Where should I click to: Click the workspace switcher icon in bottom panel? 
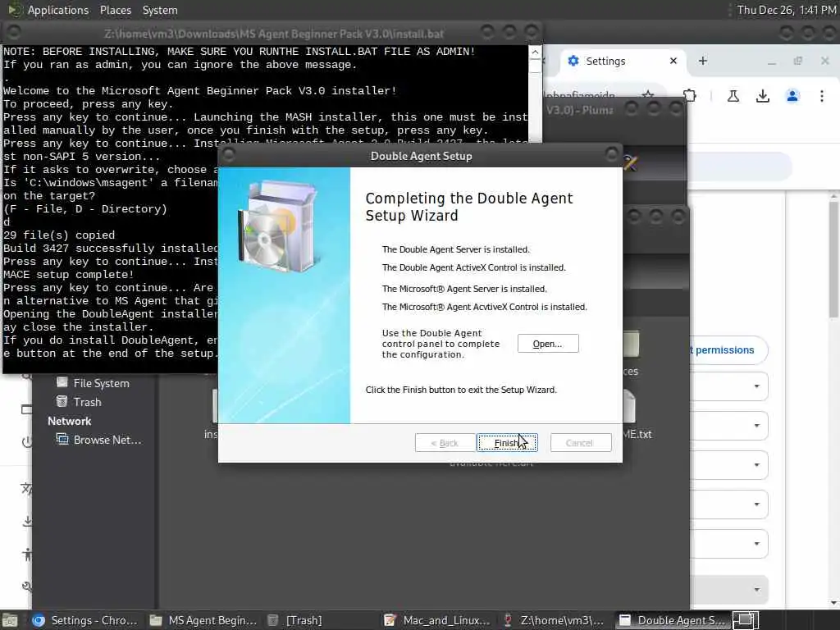coord(745,620)
